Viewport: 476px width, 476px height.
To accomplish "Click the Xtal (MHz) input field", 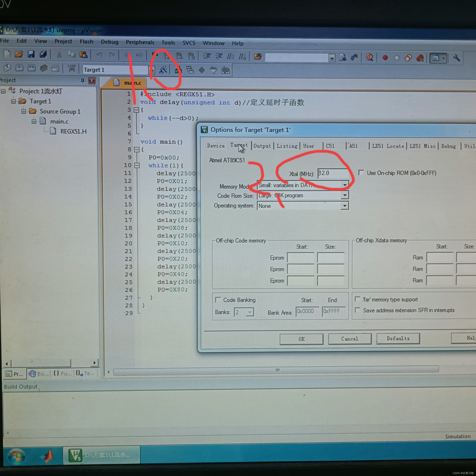I will click(333, 173).
